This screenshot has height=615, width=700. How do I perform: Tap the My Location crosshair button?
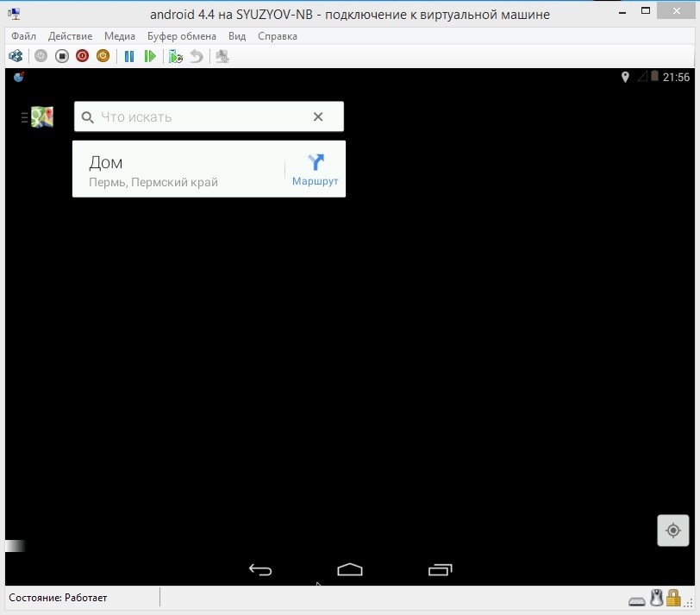tap(673, 530)
